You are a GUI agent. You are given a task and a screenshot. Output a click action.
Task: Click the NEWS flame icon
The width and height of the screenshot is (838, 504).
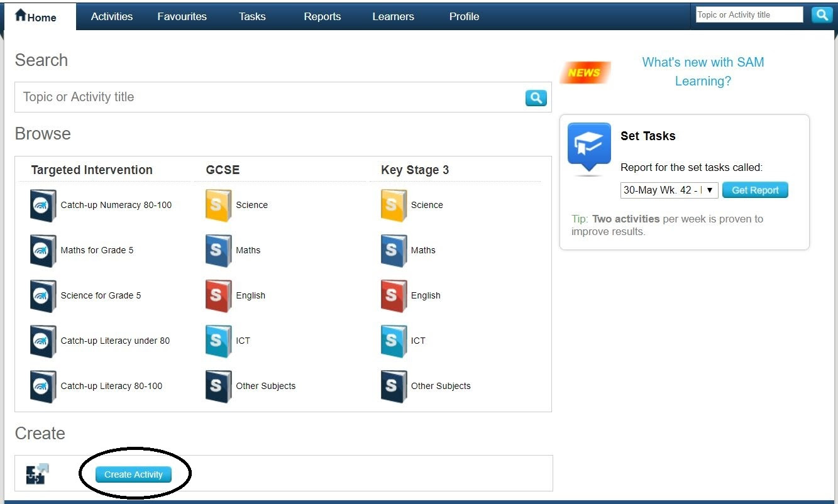point(585,72)
